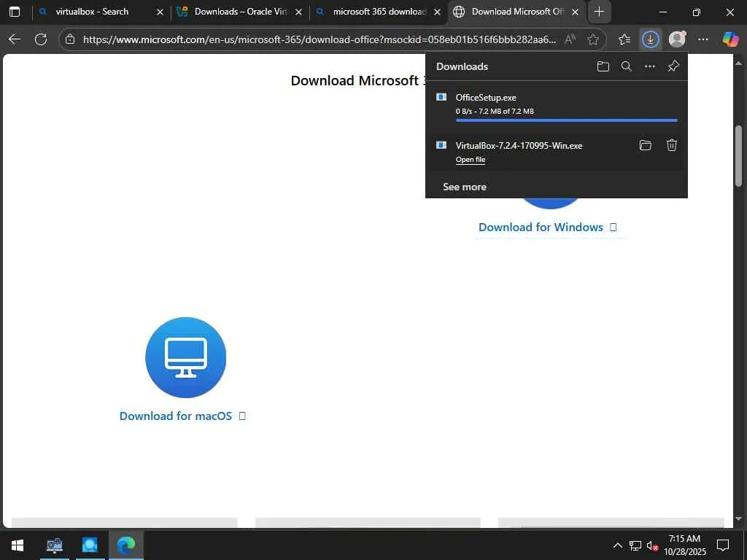Switch to Microsoft Edge in taskbar

(125, 545)
